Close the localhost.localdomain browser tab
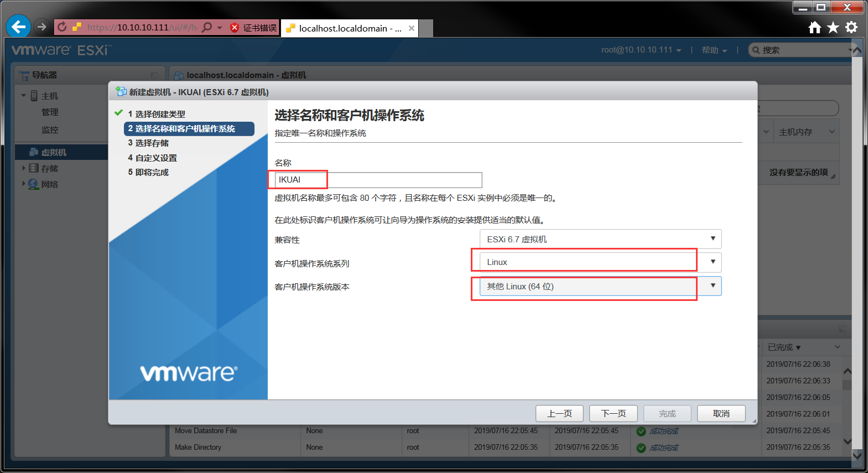 [x=412, y=28]
